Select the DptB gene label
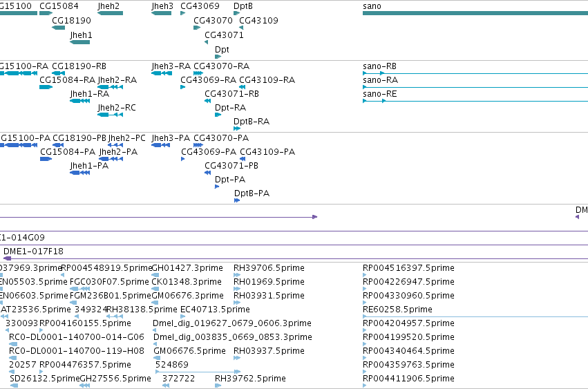This screenshot has height=389, width=588. coord(243,6)
